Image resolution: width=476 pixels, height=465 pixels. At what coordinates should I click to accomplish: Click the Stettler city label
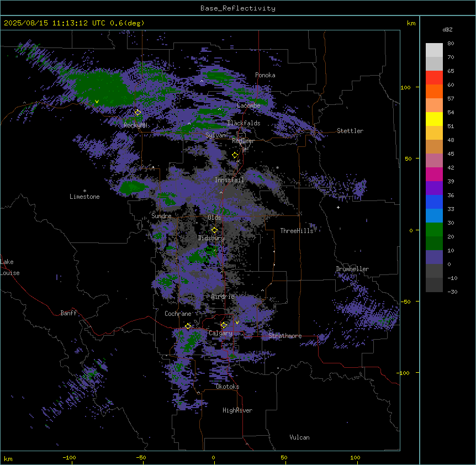coord(350,131)
